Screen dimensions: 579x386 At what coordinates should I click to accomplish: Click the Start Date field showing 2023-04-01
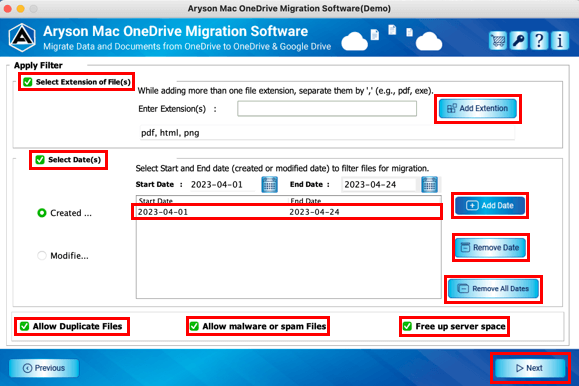click(x=222, y=184)
